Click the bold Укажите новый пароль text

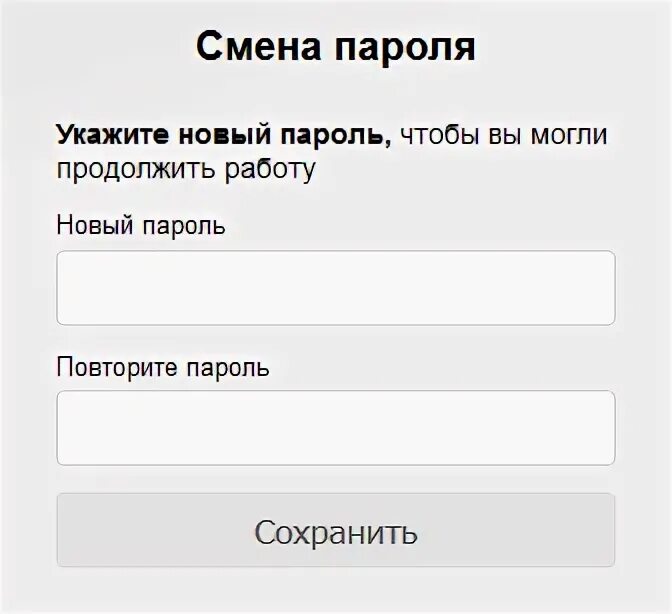(x=224, y=135)
